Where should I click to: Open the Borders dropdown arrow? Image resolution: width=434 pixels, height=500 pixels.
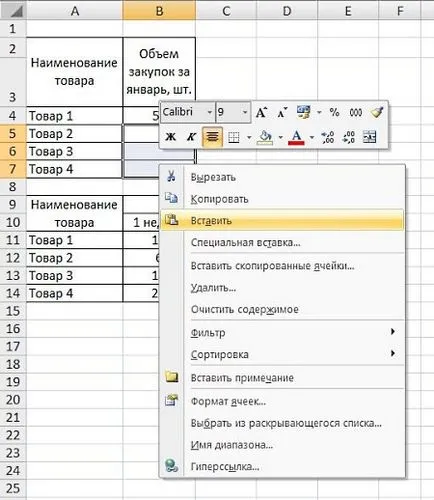249,137
